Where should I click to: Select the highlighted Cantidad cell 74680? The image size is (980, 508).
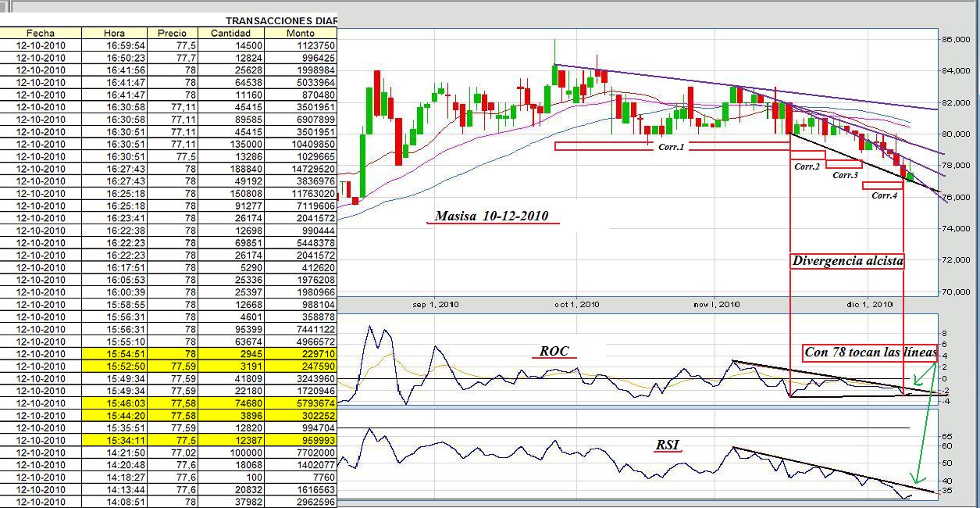(231, 403)
